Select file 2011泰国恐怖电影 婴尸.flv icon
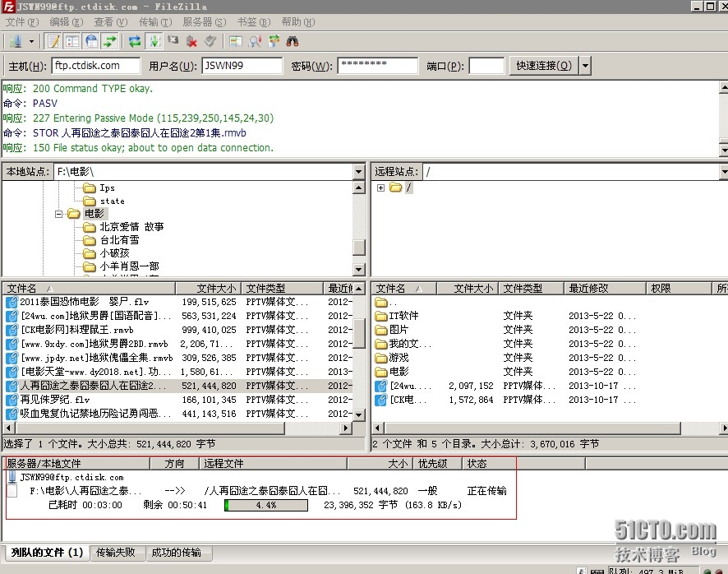 [12, 302]
